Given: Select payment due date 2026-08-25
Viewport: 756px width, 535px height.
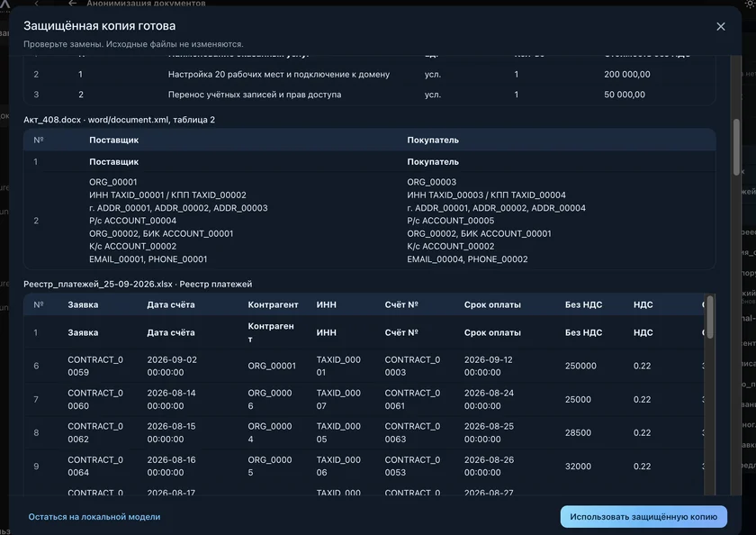Looking at the screenshot, I should pyautogui.click(x=489, y=432).
